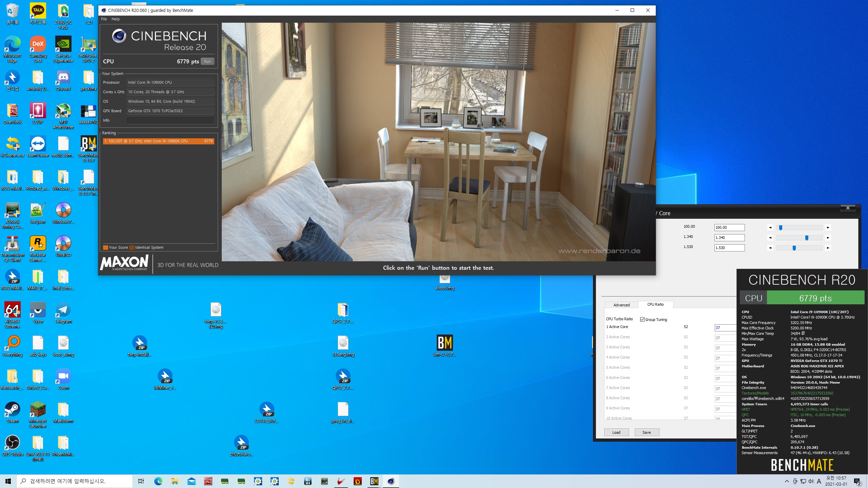Close the Core tuning window
The height and width of the screenshot is (488, 868).
[x=848, y=208]
